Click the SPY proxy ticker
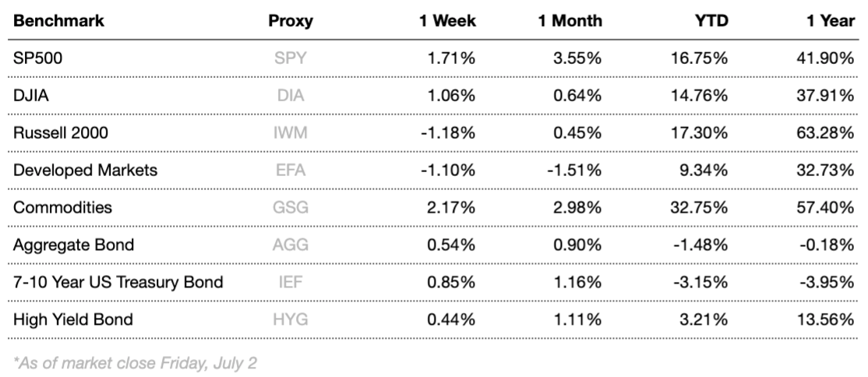868x377 pixels. (292, 58)
